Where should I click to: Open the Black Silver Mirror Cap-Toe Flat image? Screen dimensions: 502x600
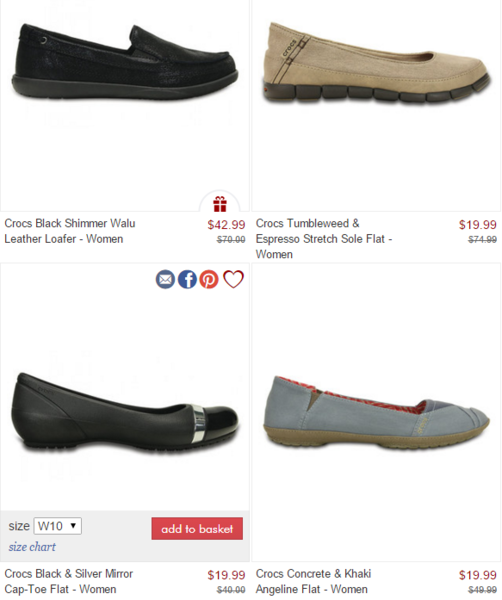tap(125, 412)
